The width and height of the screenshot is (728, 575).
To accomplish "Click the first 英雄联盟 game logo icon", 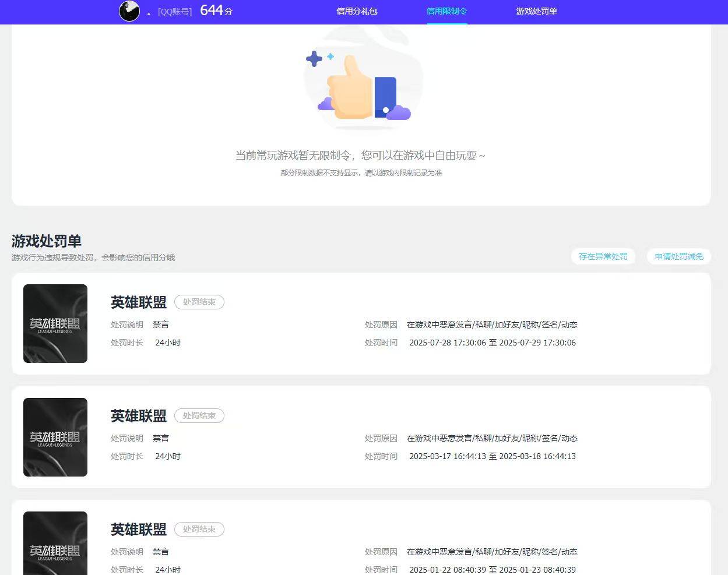I will pyautogui.click(x=55, y=323).
